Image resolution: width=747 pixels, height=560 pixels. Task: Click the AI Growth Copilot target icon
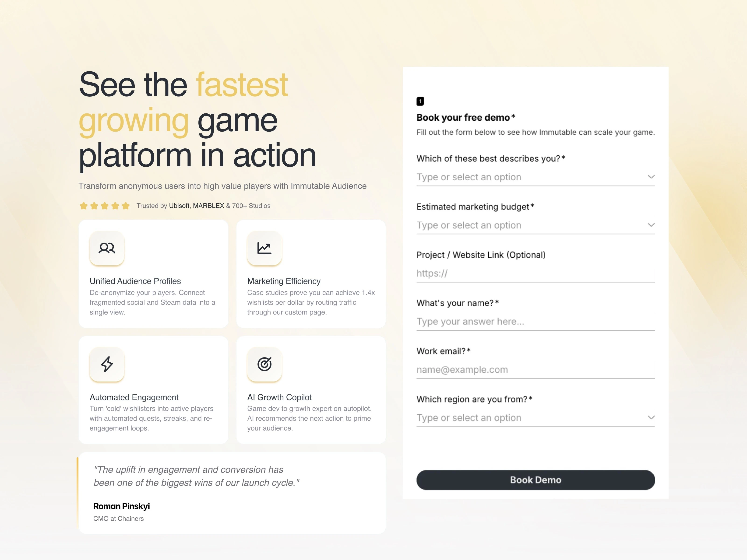pos(264,364)
